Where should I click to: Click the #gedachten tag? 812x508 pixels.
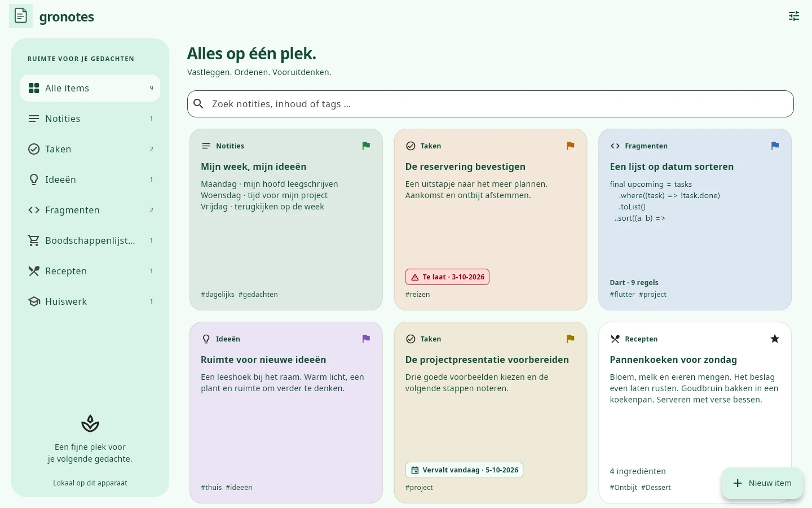pyautogui.click(x=258, y=295)
